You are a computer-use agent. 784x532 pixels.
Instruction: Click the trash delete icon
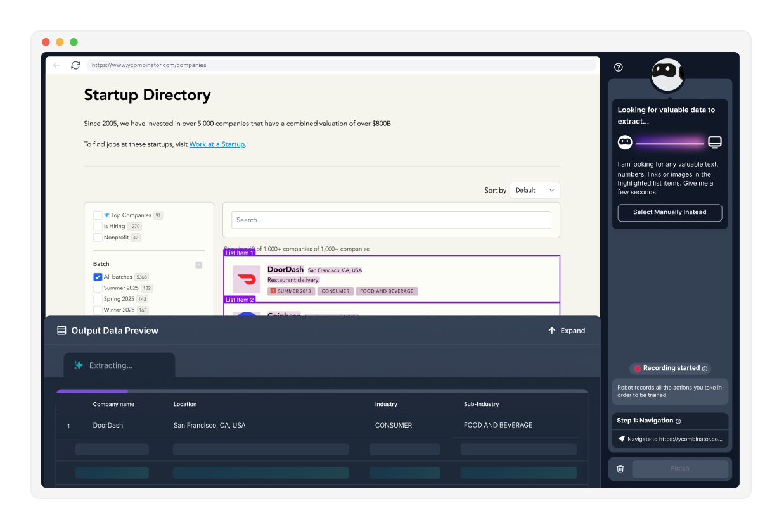click(x=620, y=469)
